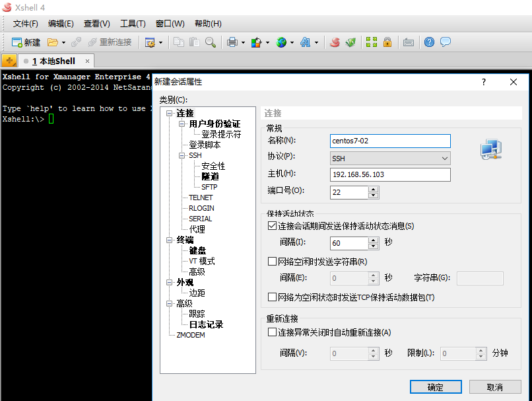Toggle full screen with green arrows icon
Viewport: 532px width, 401px height.
point(372,42)
